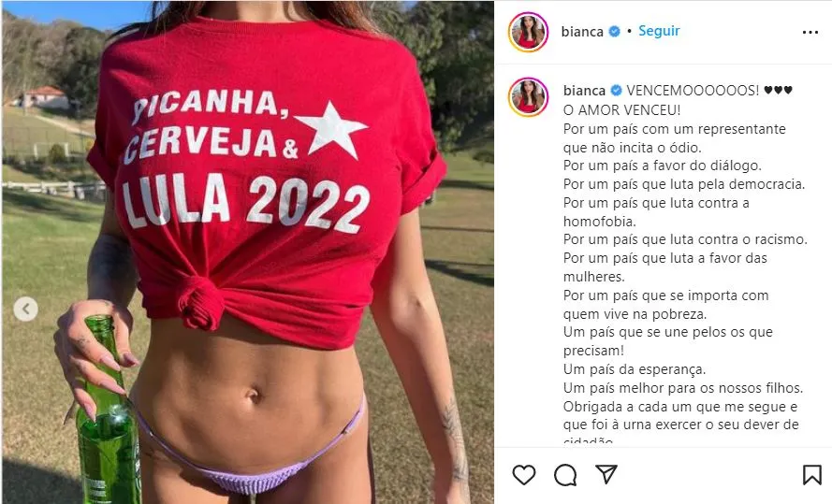The height and width of the screenshot is (504, 832).
Task: Open the three-dot more options menu
Action: pyautogui.click(x=810, y=33)
